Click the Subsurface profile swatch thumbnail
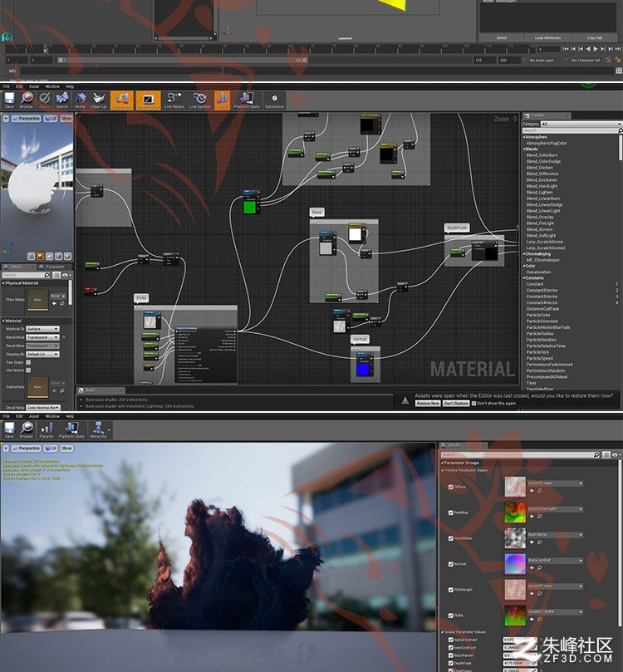Image resolution: width=623 pixels, height=672 pixels. pyautogui.click(x=37, y=386)
